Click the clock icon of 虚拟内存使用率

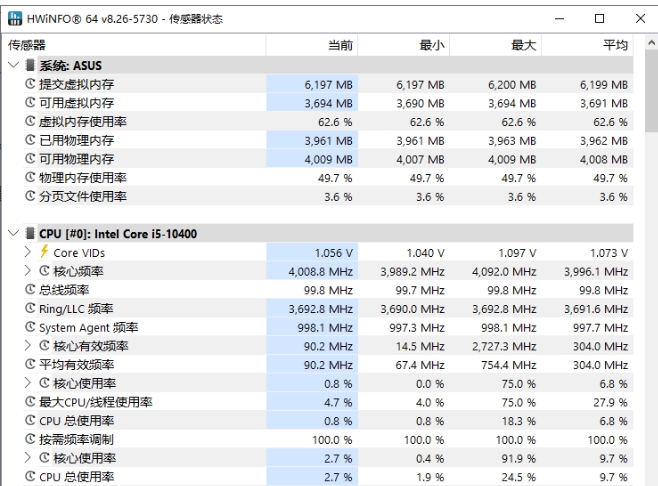30,121
